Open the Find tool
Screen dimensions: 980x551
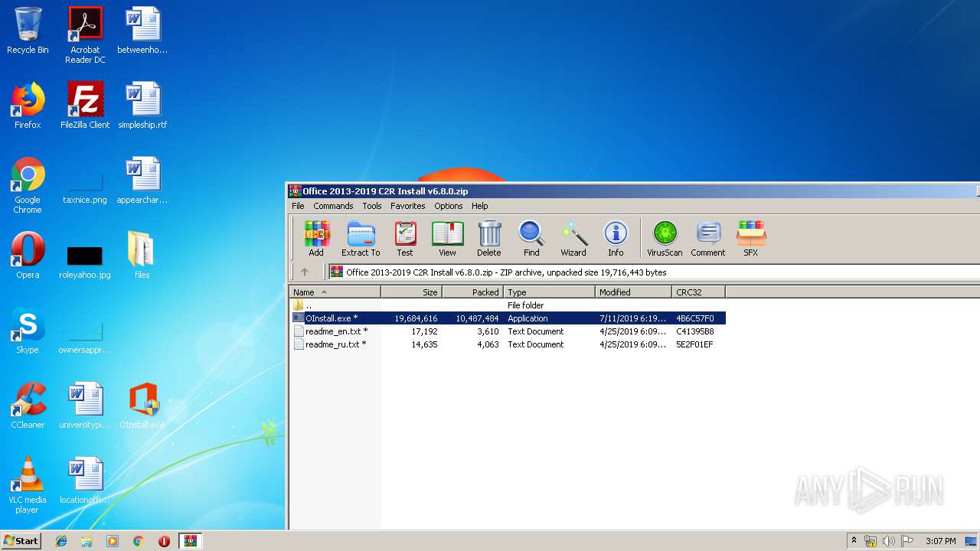coord(531,239)
